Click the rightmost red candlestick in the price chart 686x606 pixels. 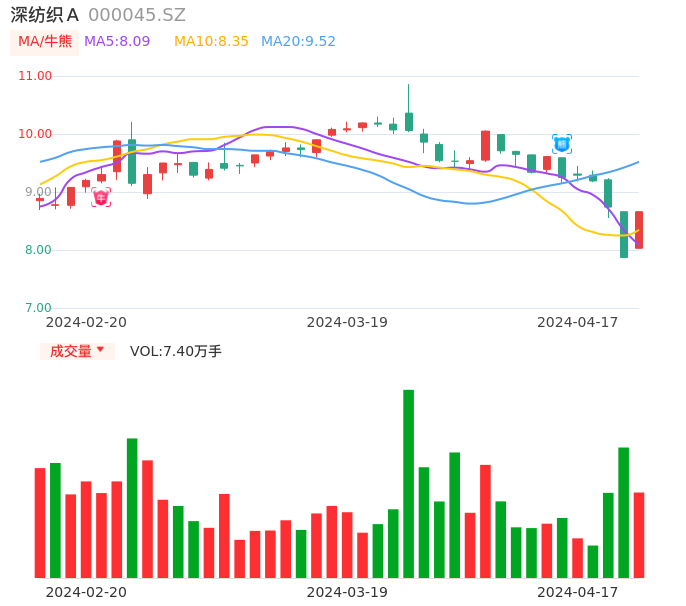pyautogui.click(x=638, y=229)
